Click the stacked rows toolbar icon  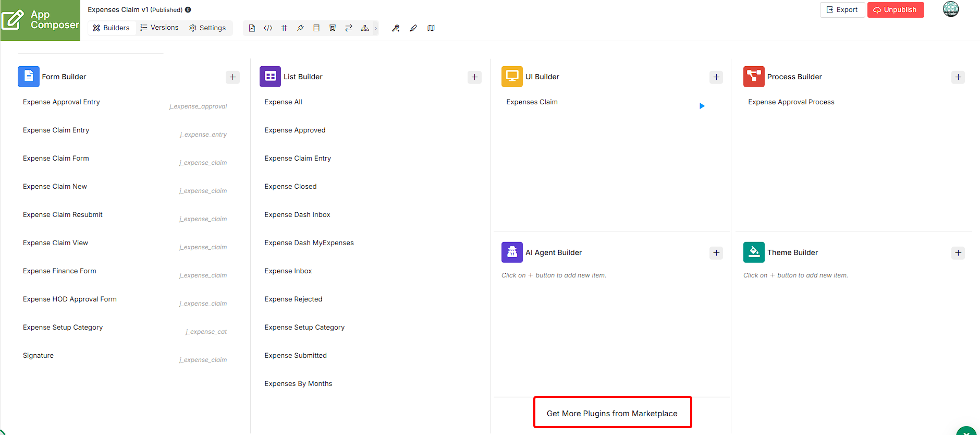pos(316,28)
